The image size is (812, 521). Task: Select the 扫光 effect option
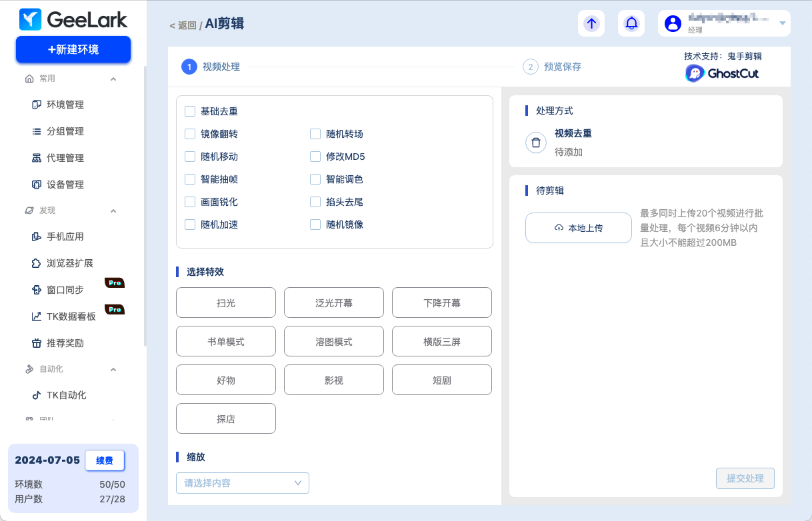pos(225,303)
